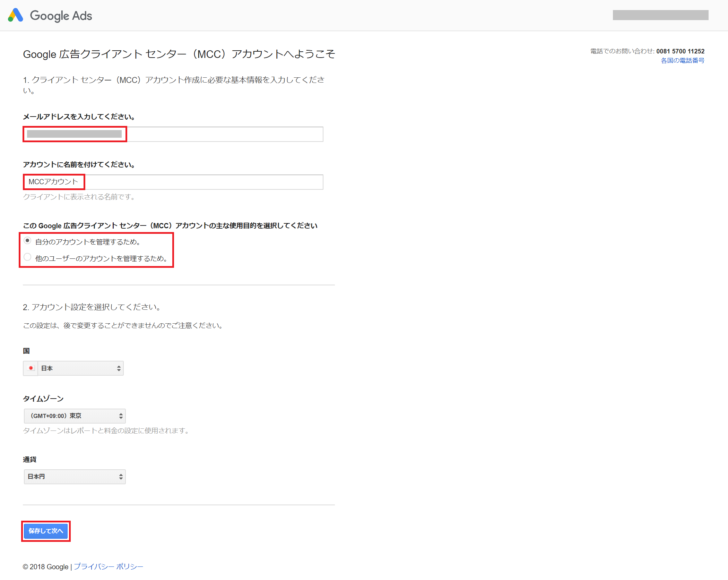Open the 国 country dropdown showing 日本

coord(80,368)
